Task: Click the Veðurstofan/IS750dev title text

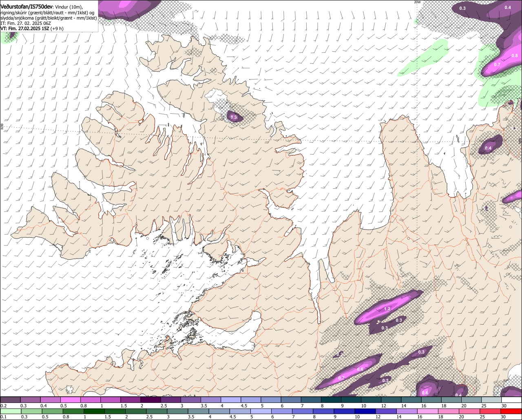Action: click(27, 7)
